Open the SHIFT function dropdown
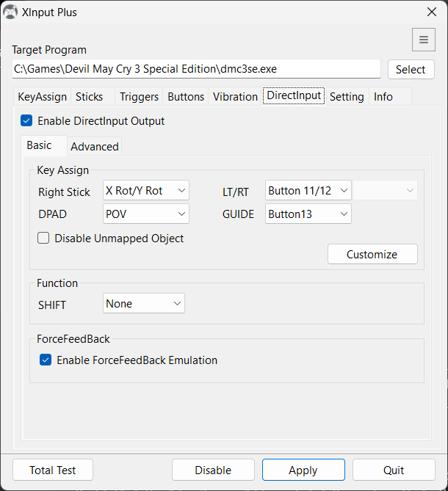 [144, 304]
